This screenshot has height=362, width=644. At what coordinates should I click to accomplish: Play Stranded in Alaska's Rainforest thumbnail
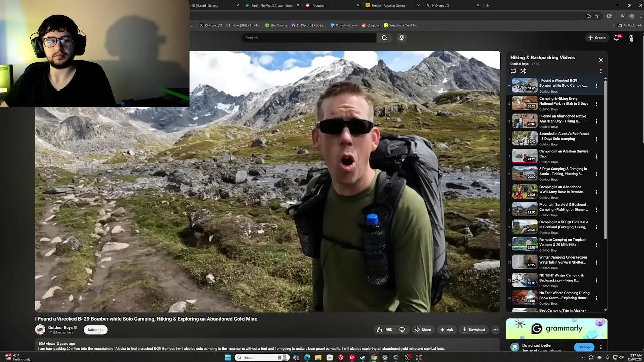[525, 139]
